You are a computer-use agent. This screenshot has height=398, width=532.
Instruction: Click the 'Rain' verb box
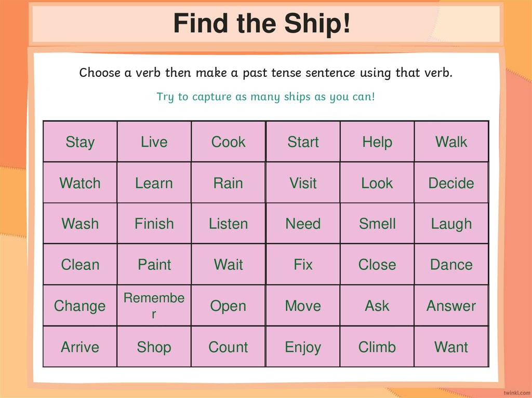tap(228, 183)
